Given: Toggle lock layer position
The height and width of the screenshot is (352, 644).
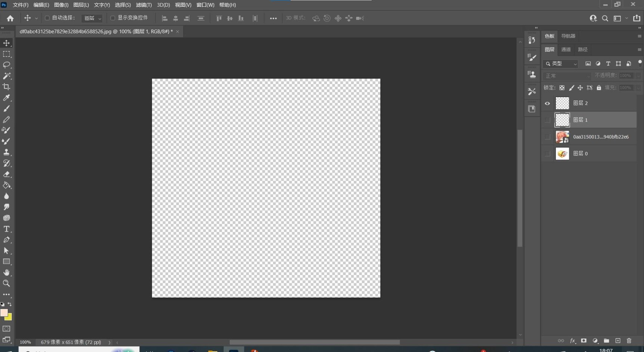Looking at the screenshot, I should (x=580, y=88).
